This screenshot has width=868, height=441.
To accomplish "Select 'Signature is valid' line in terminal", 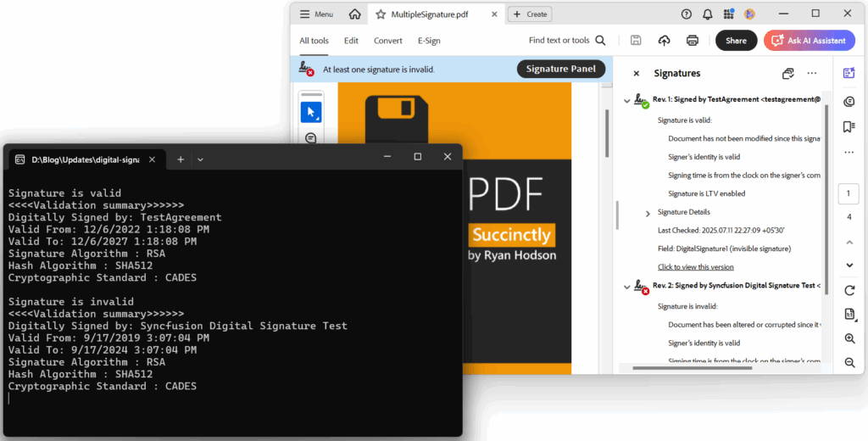I will [64, 193].
